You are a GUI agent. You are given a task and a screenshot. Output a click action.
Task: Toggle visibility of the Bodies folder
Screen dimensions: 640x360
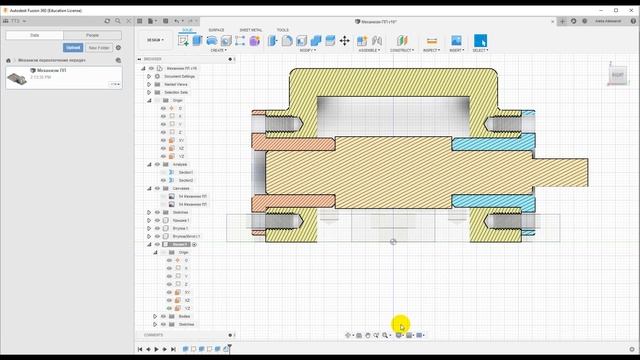pos(163,316)
